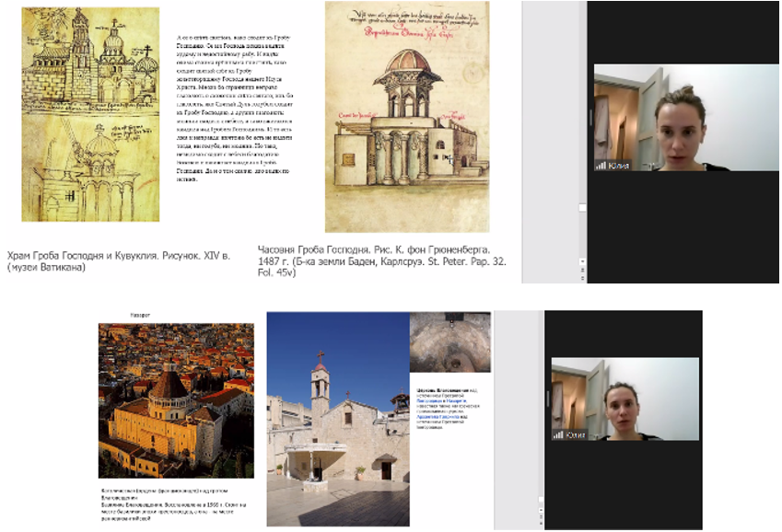Click the signal strength icon in the upper video
The width and height of the screenshot is (782, 532).
(x=601, y=166)
